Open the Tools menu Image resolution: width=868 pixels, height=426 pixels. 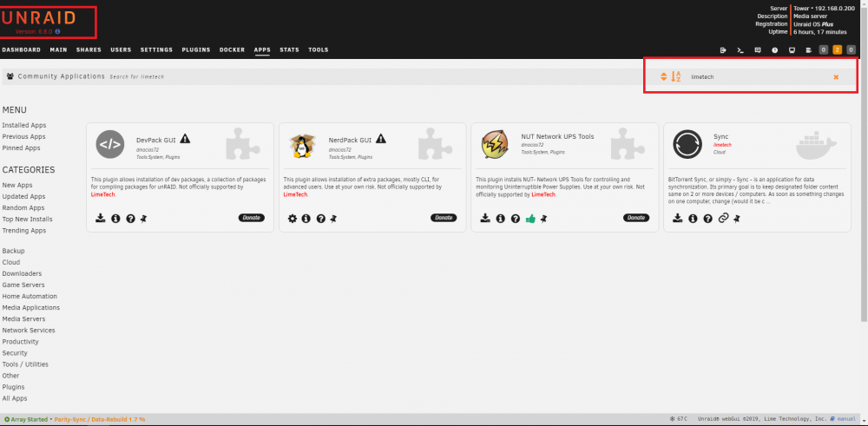coord(319,49)
